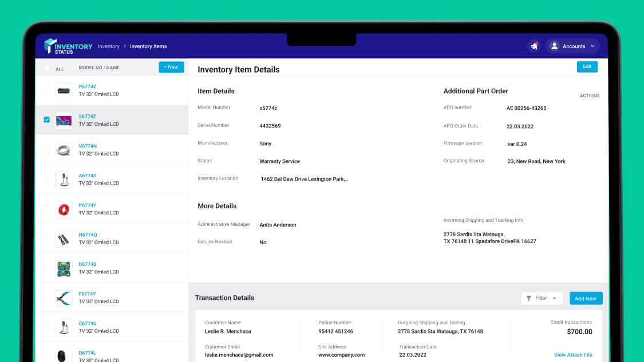Image resolution: width=644 pixels, height=362 pixels.
Task: Uncheck the S6774Z item checkbox
Action: 47,120
